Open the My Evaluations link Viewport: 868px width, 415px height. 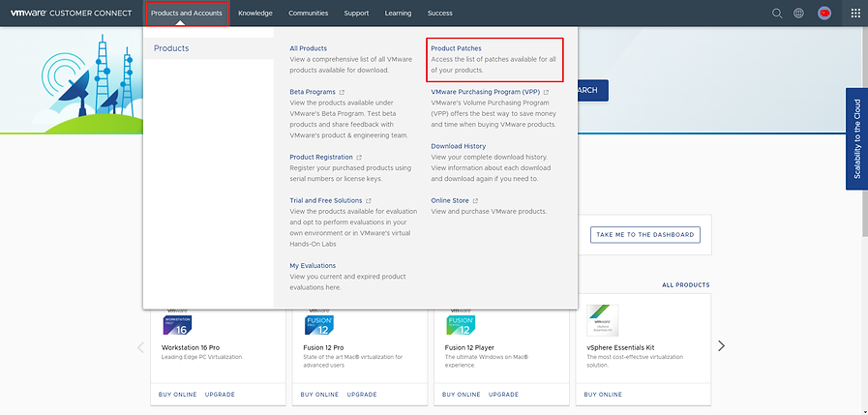coord(313,266)
